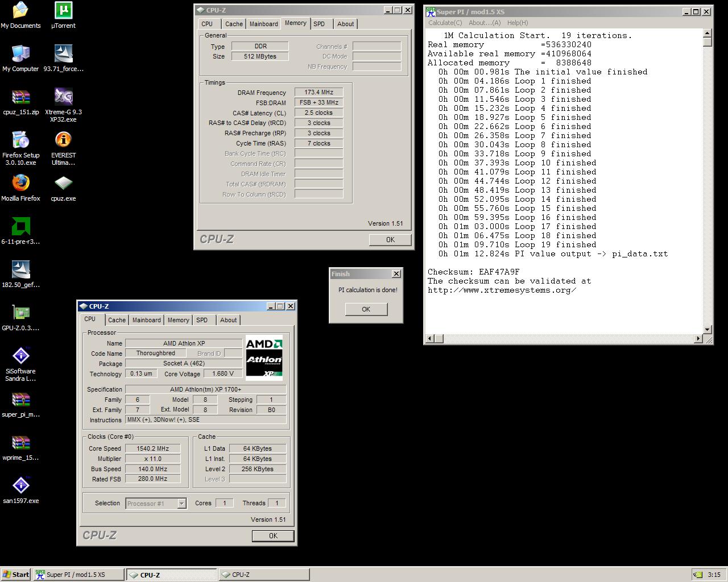
Task: Select wprime_15... archive icon
Action: click(20, 447)
